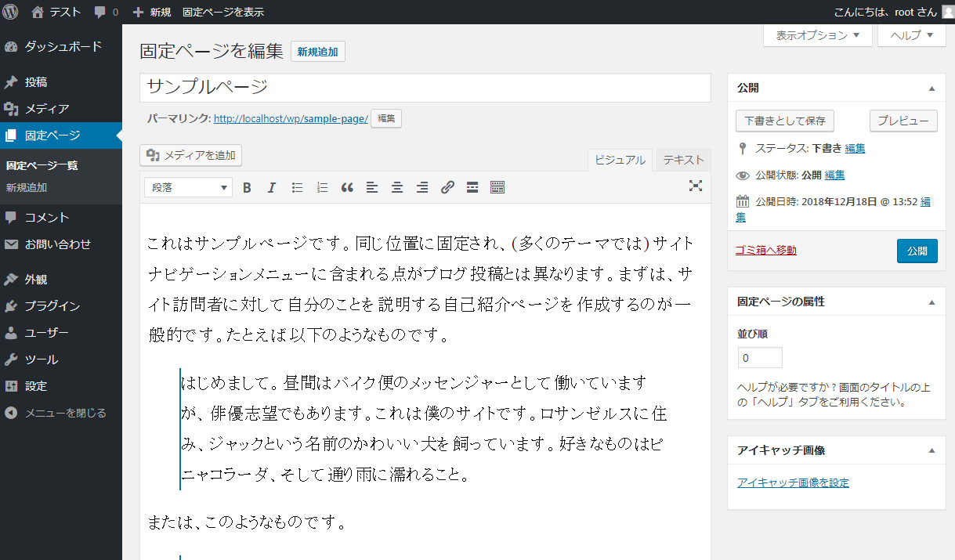Open the 段落 format dropdown

[x=188, y=187]
